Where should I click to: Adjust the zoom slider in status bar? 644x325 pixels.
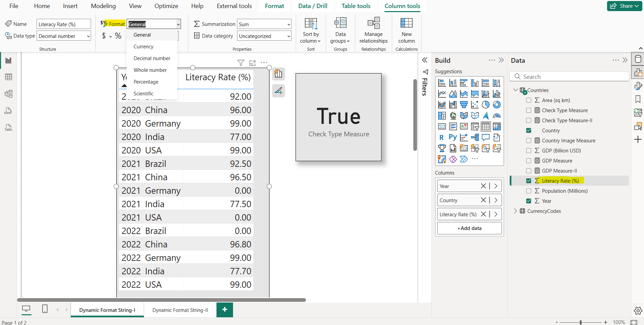click(x=581, y=322)
